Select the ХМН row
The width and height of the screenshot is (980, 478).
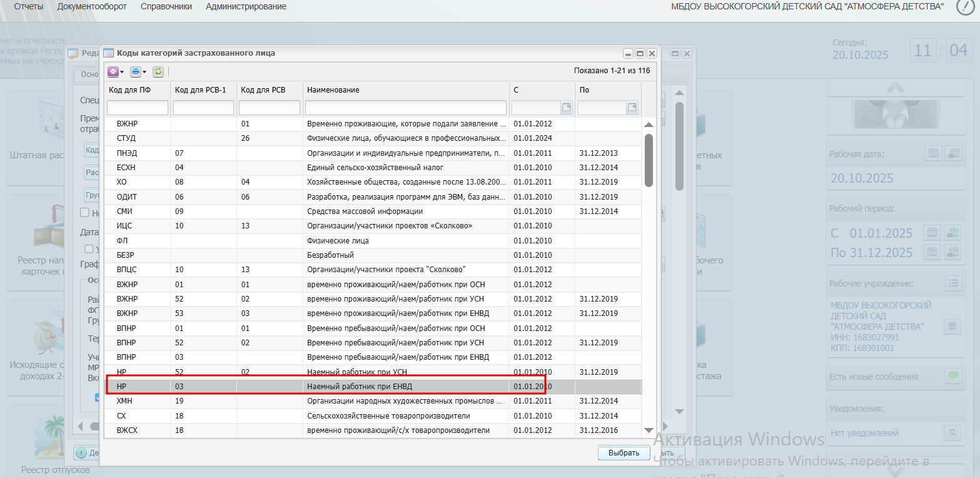373,401
